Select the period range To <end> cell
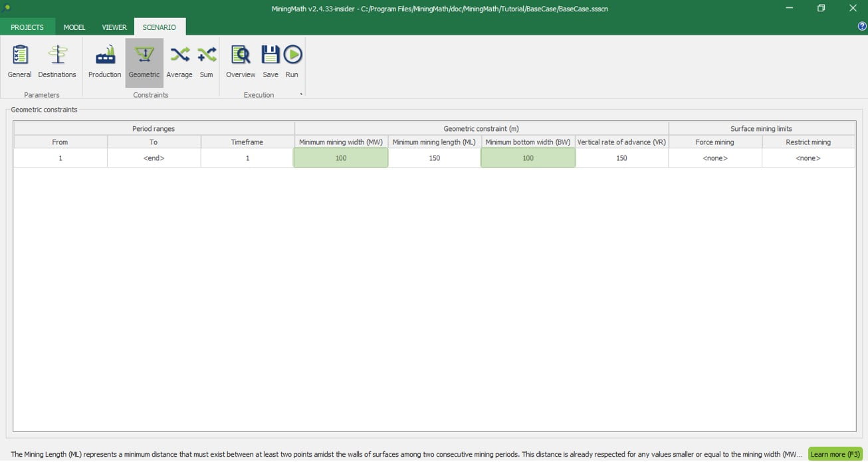The height and width of the screenshot is (462, 868). [x=154, y=158]
